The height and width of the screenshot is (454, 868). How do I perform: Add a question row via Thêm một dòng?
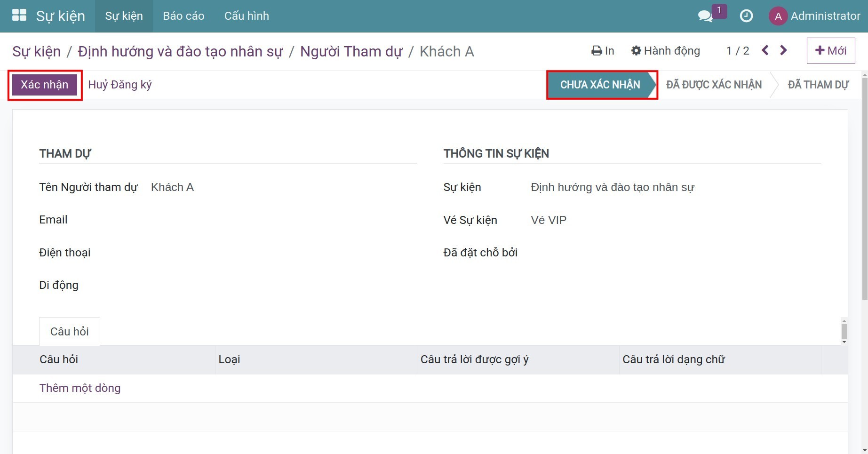(80, 388)
